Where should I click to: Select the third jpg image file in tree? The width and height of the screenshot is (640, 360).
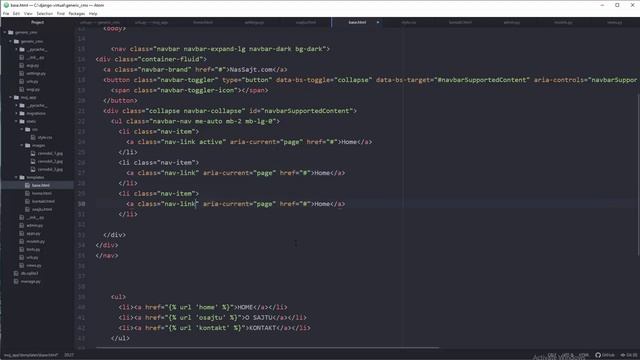click(50, 169)
